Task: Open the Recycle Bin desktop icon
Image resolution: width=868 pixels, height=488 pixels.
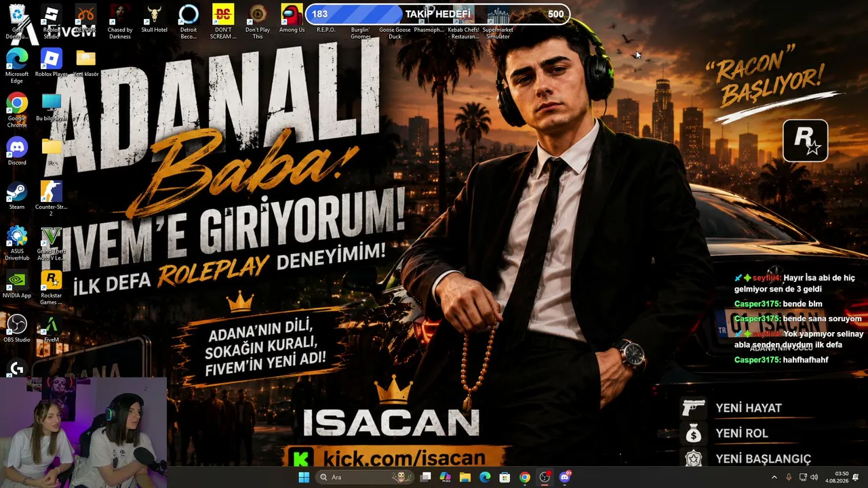Action: [x=17, y=20]
